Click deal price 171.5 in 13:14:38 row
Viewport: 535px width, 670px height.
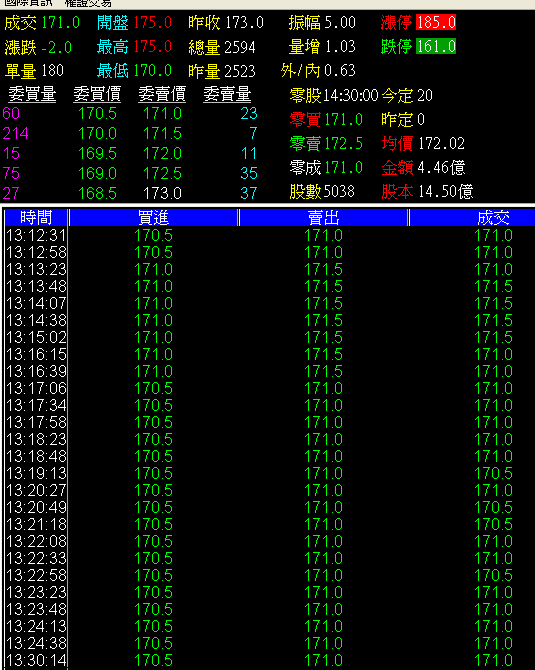(x=493, y=320)
